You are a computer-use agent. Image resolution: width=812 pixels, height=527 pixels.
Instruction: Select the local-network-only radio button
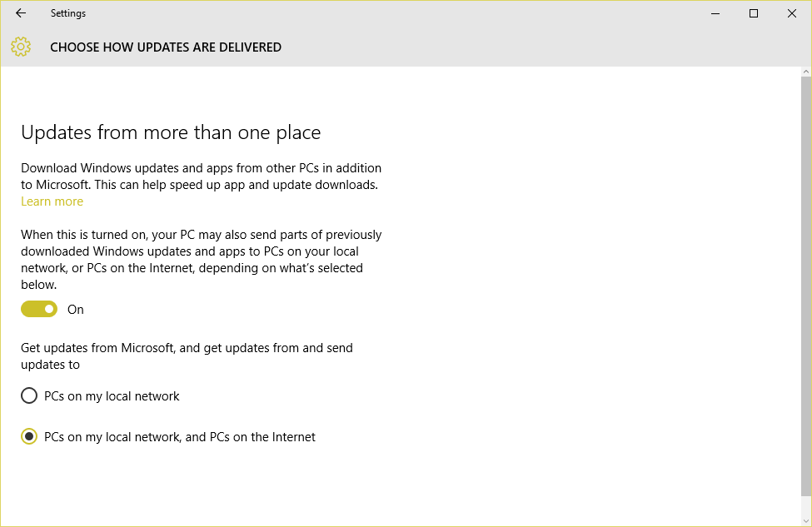[29, 396]
